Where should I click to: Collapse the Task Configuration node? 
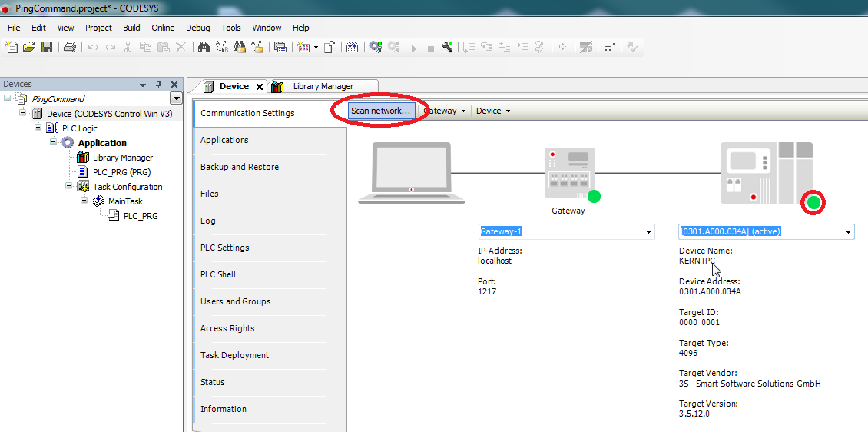(69, 187)
